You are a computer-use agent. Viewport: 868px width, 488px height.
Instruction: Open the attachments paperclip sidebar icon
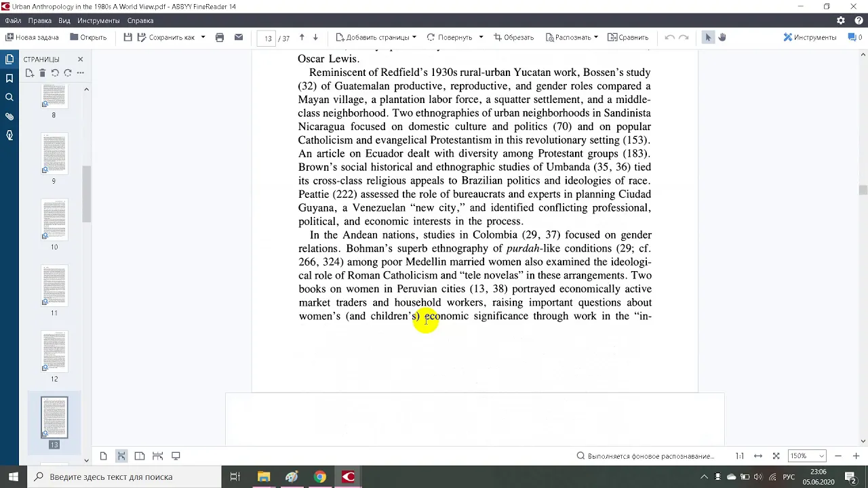pos(9,117)
